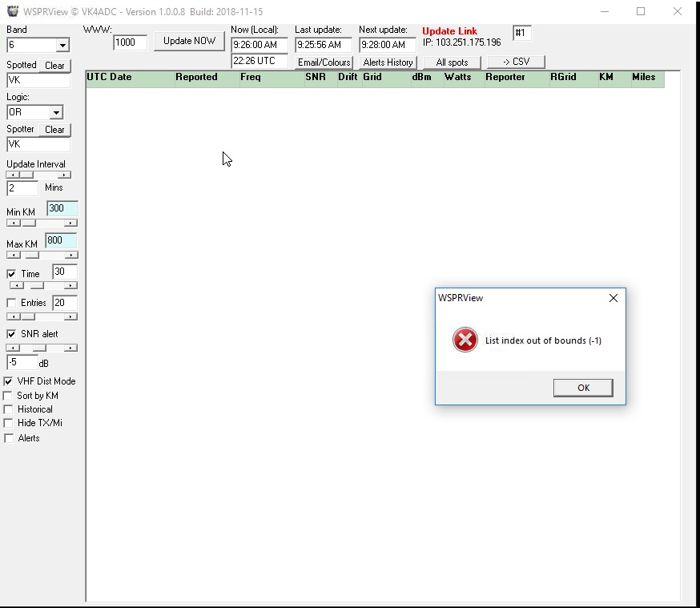
Task: Enable the Historical checkbox
Action: (9, 409)
